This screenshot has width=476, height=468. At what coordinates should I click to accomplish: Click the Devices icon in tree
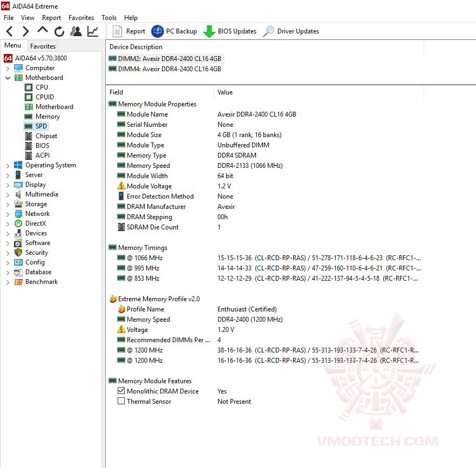[x=18, y=233]
